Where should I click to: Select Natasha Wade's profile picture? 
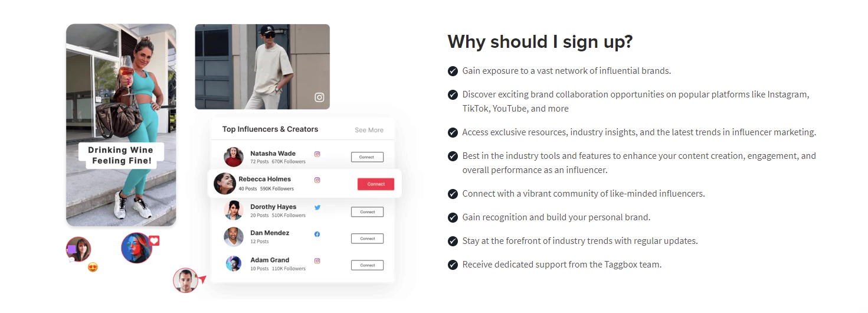[234, 157]
